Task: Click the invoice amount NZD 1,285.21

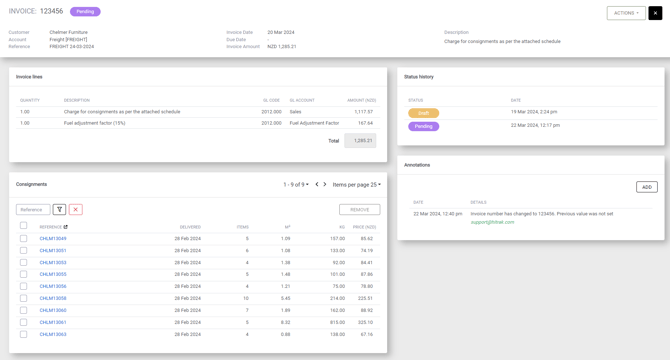Action: tap(282, 46)
